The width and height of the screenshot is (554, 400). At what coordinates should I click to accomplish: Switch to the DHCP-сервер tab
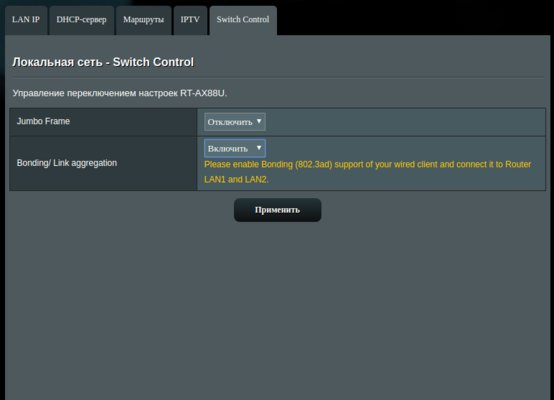[x=81, y=20]
